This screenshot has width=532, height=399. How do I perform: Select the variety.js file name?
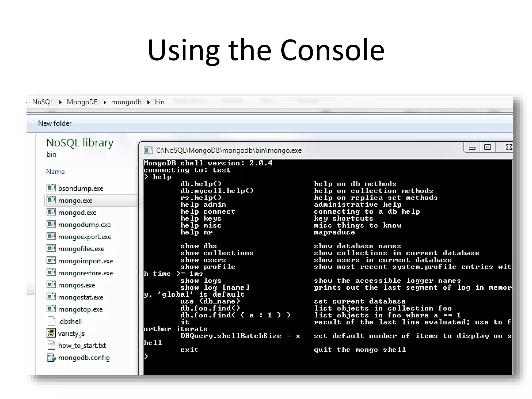click(71, 334)
